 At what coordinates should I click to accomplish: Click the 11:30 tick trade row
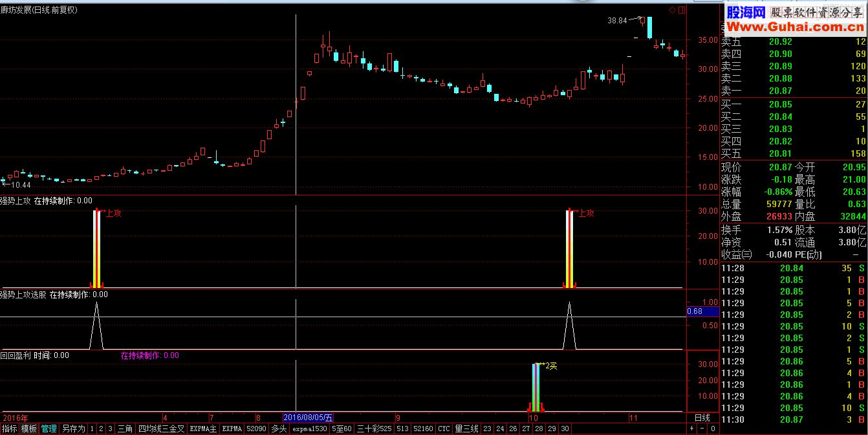coord(794,419)
